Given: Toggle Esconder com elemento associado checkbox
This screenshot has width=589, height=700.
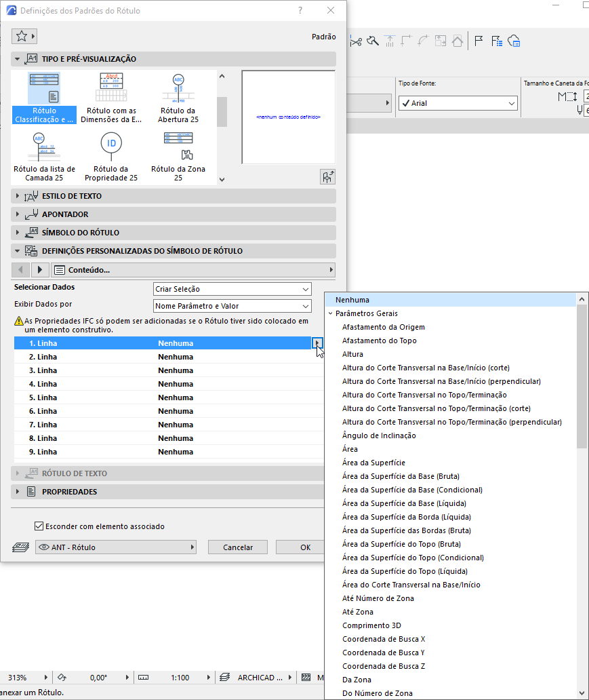Looking at the screenshot, I should coord(39,526).
